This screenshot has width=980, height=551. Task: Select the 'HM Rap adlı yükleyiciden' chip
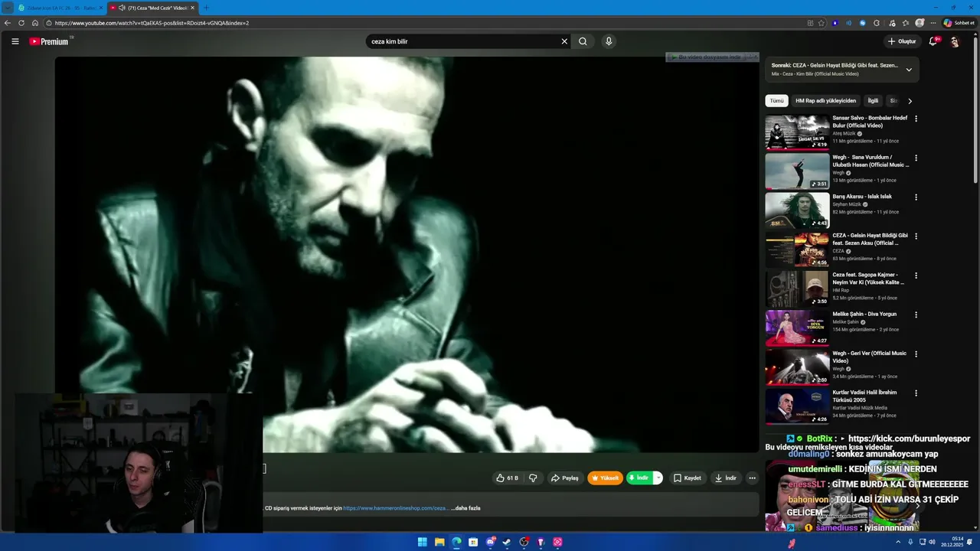click(825, 101)
